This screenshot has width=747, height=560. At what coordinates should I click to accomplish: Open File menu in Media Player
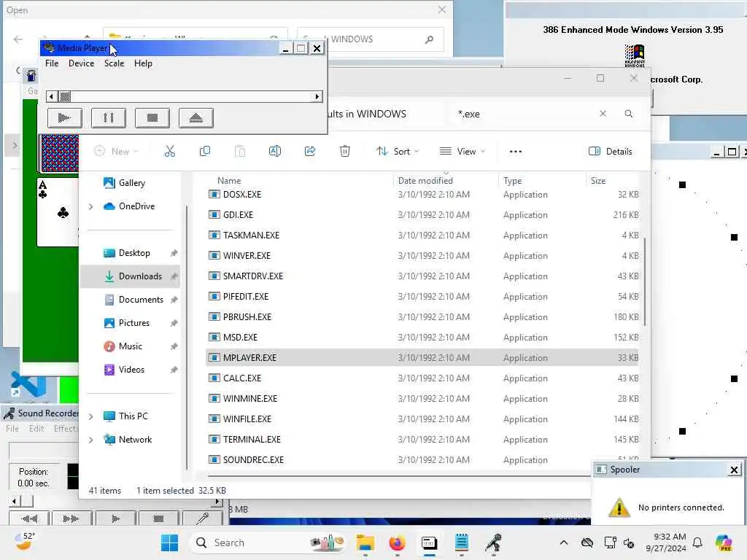(x=52, y=63)
